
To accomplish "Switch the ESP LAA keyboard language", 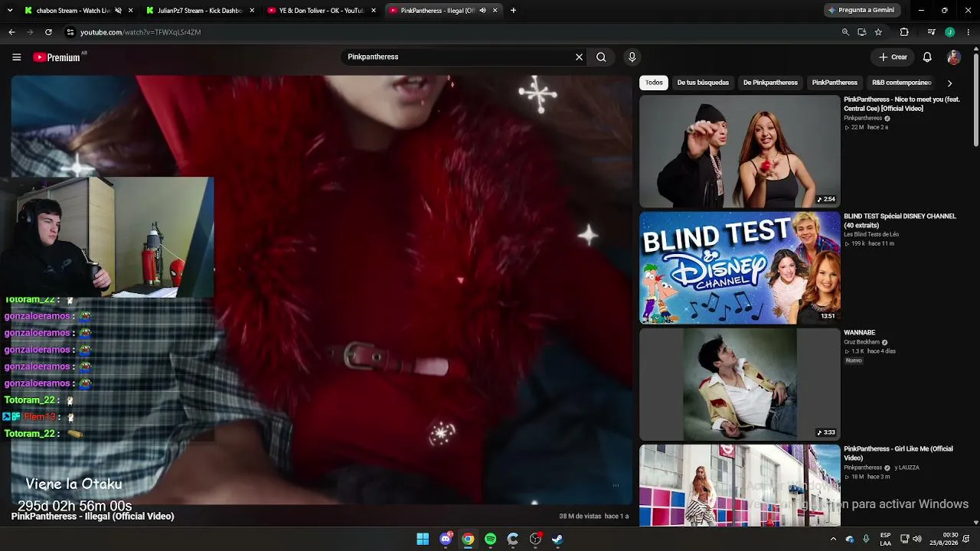I will (x=885, y=539).
